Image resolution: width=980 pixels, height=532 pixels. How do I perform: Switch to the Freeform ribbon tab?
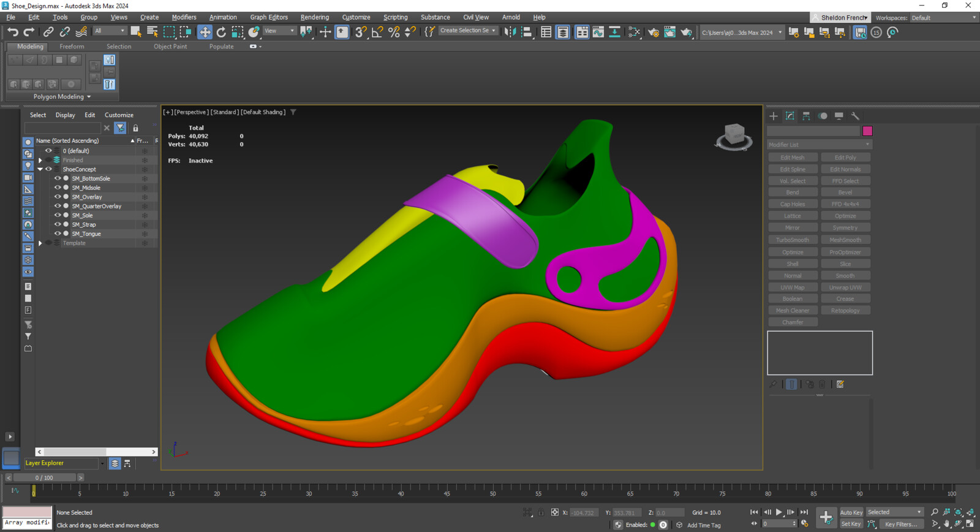click(x=72, y=47)
